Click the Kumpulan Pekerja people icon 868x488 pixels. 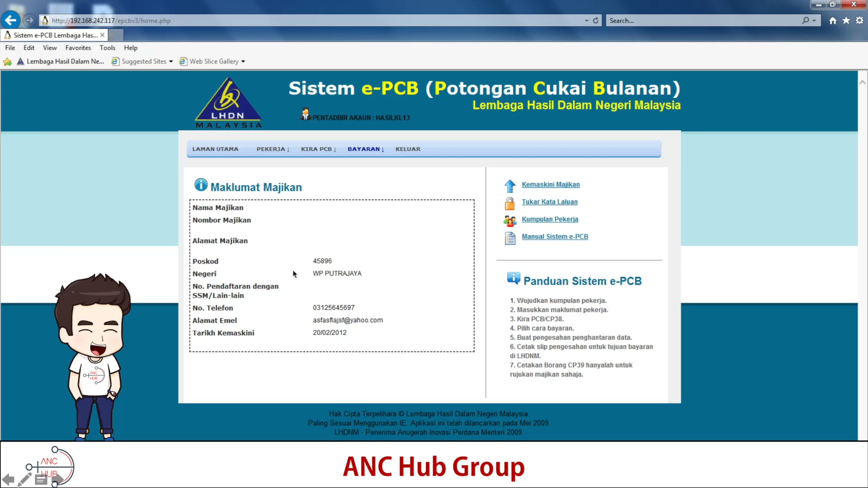(509, 221)
